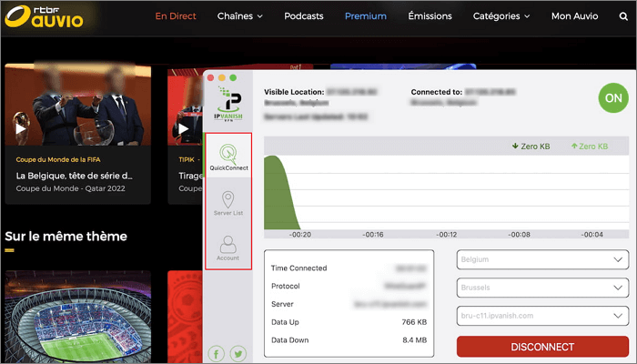Click the Sur le même thème heading

tap(66, 236)
